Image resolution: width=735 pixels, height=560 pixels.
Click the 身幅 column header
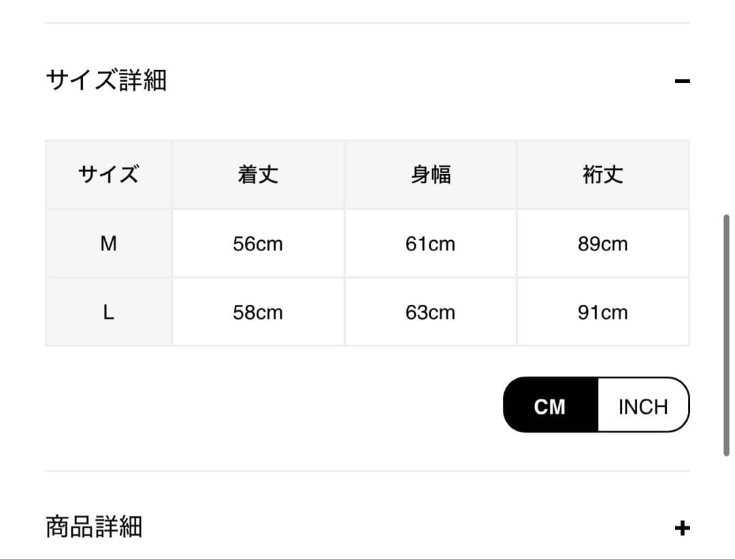(x=430, y=175)
